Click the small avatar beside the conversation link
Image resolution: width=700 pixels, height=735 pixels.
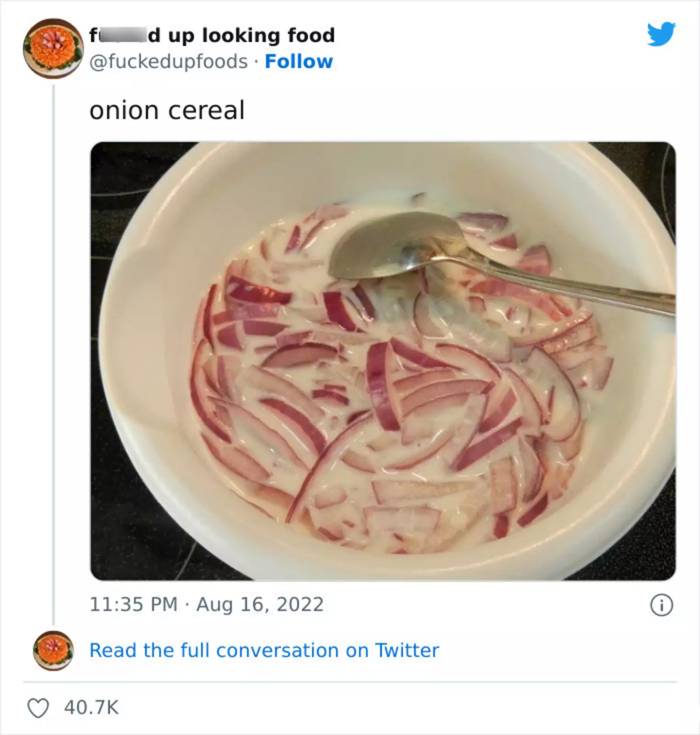pyautogui.click(x=53, y=650)
